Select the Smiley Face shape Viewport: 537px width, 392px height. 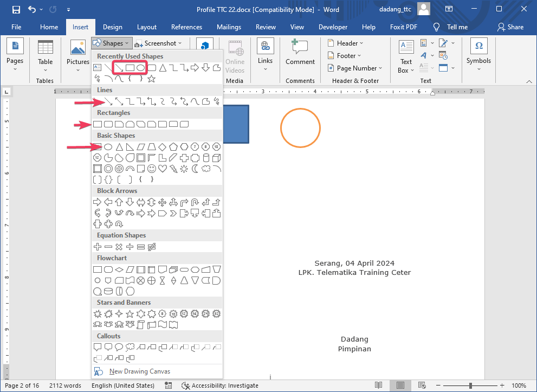[x=152, y=169]
